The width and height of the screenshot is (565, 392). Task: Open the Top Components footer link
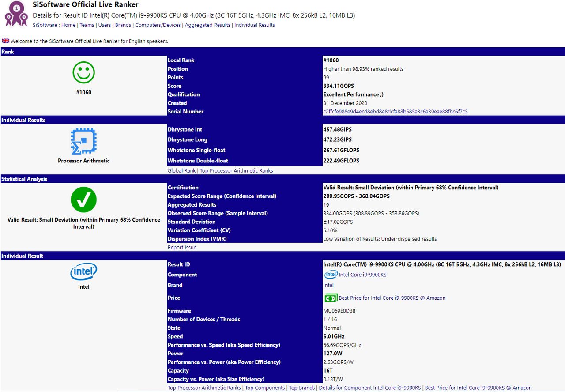click(265, 388)
